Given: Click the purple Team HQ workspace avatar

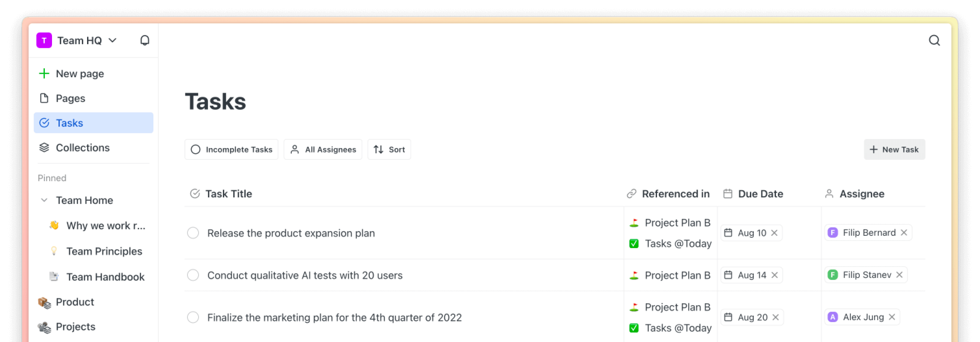Looking at the screenshot, I should click(44, 40).
